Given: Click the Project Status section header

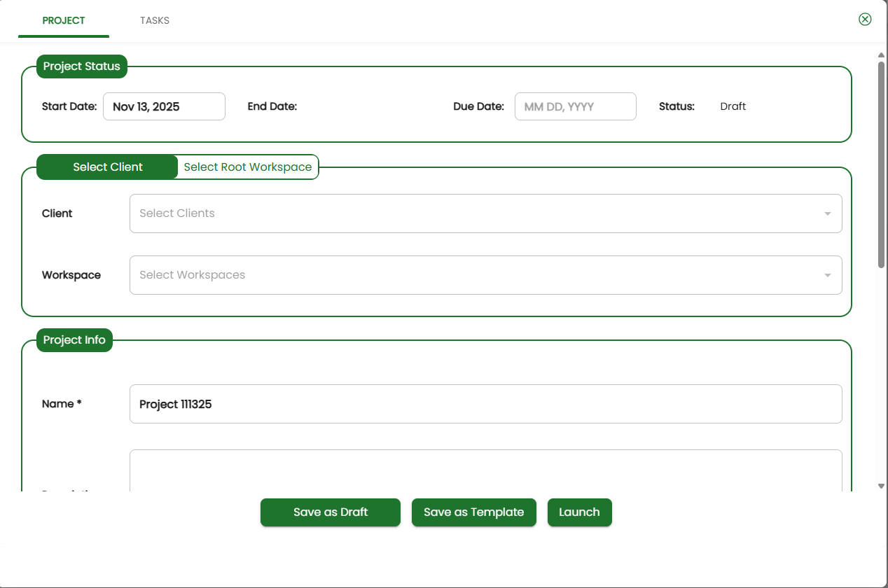Looking at the screenshot, I should (x=82, y=66).
